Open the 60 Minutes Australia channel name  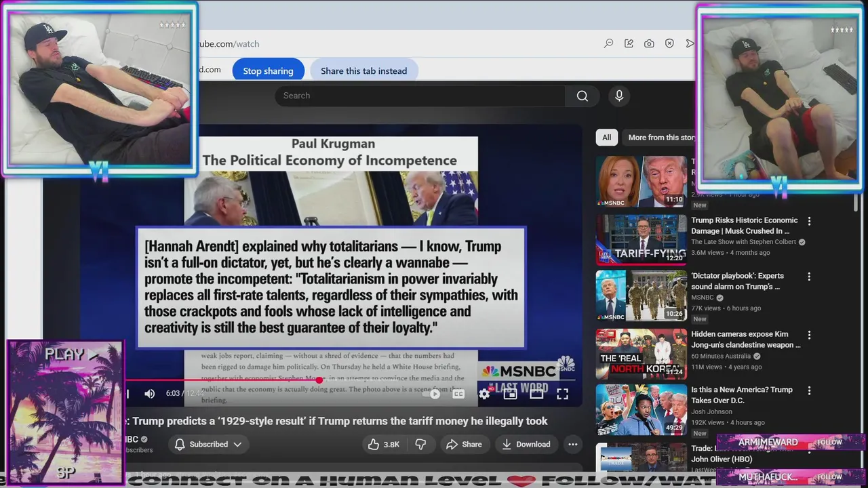(x=721, y=356)
